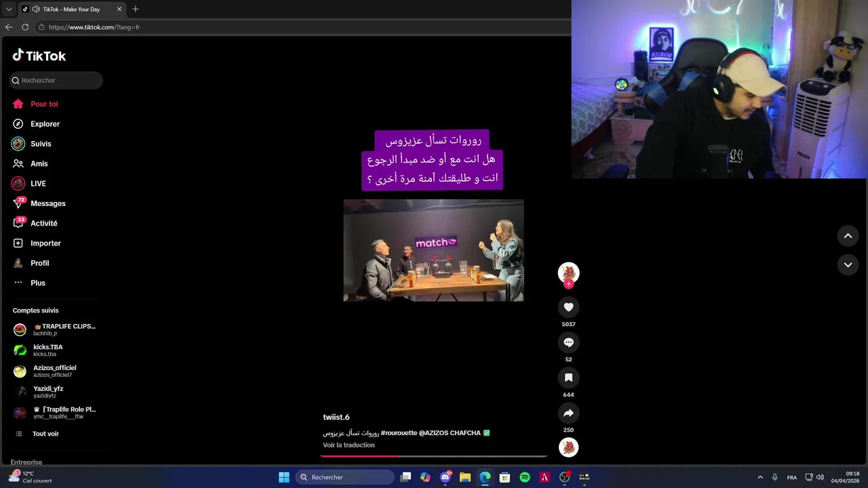Open the creator's avatar beside the video
This screenshot has height=488, width=868.
pos(568,272)
